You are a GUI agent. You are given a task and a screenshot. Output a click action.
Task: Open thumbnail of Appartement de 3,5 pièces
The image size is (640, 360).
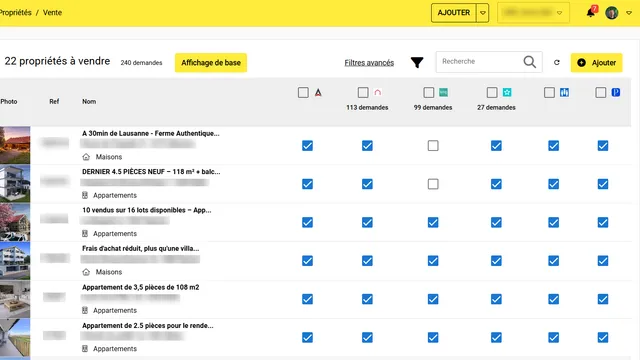tap(15, 299)
